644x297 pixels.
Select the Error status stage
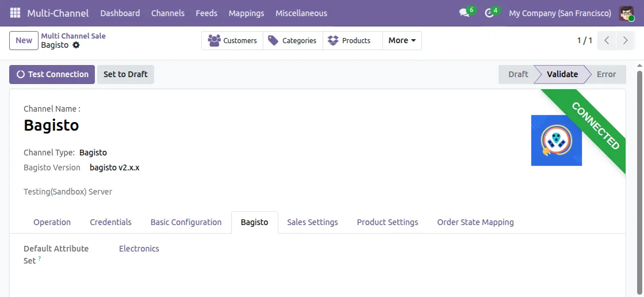coord(606,74)
